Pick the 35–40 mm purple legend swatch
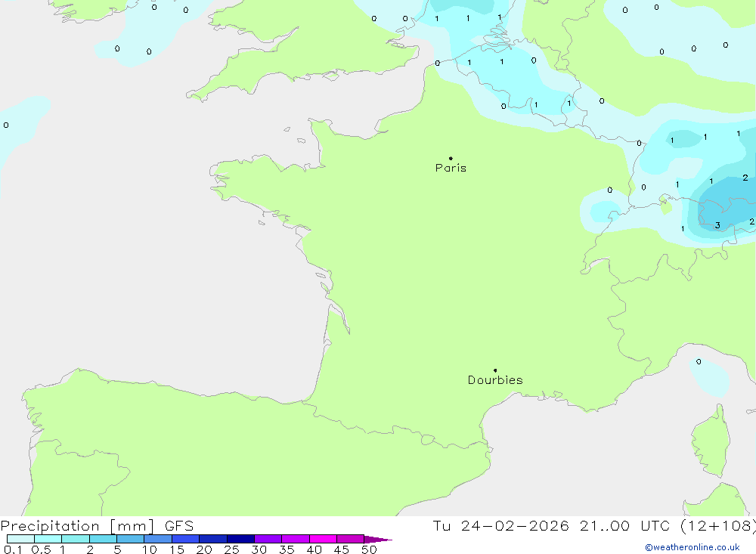Viewport: 756px width, 554px height. 296,539
